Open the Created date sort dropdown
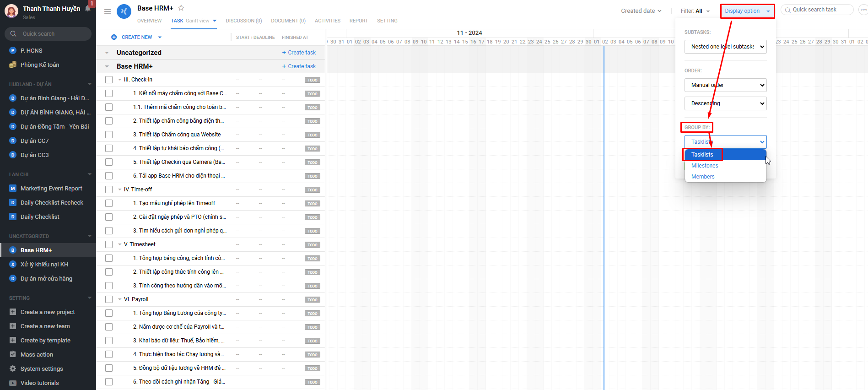Screen dimensions: 868x390 point(641,11)
